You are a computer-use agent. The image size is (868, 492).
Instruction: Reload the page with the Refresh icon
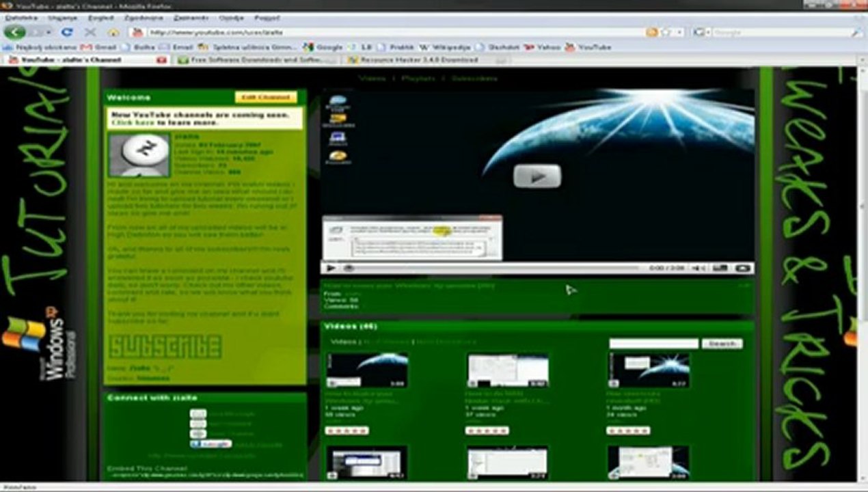click(x=67, y=32)
